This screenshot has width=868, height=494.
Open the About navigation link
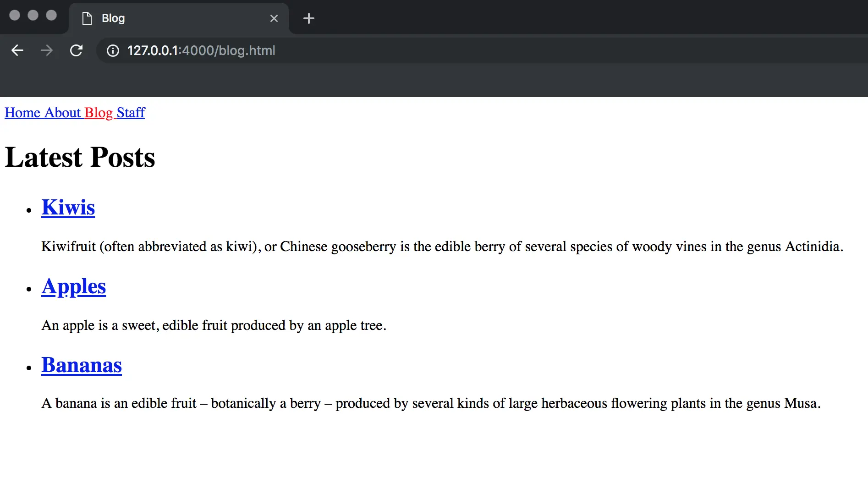(x=61, y=113)
